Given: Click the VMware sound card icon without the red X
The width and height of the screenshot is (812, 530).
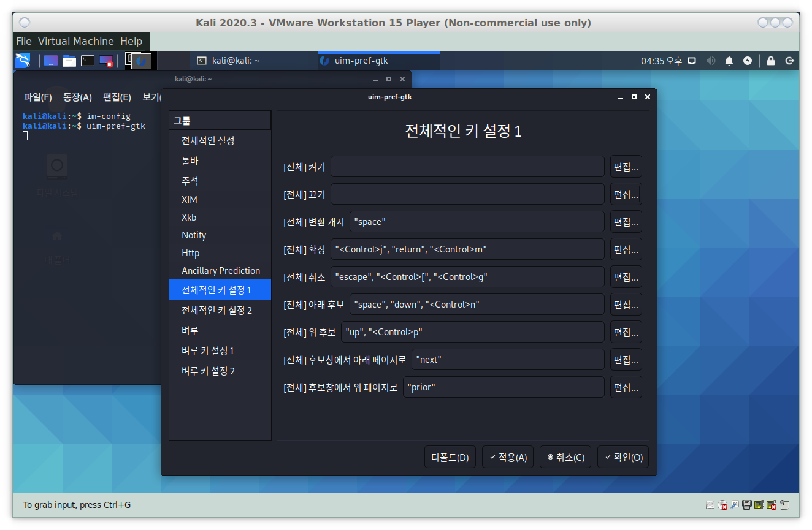Looking at the screenshot, I should [759, 505].
